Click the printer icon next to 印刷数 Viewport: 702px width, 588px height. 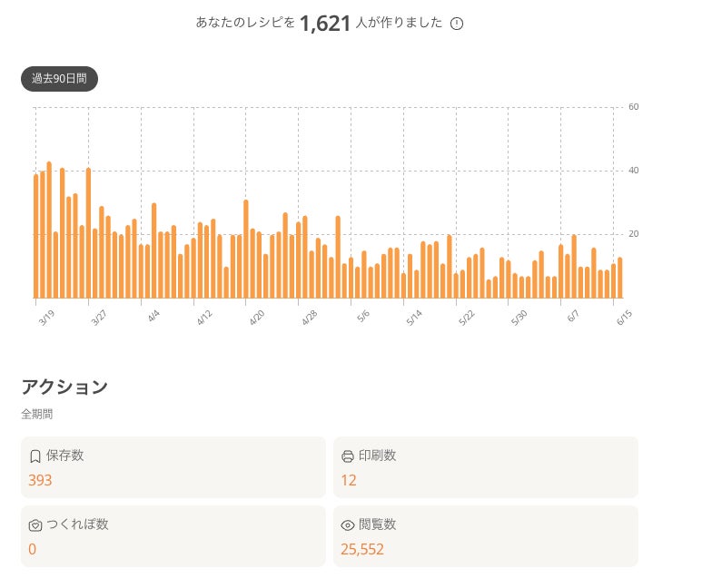tap(347, 456)
